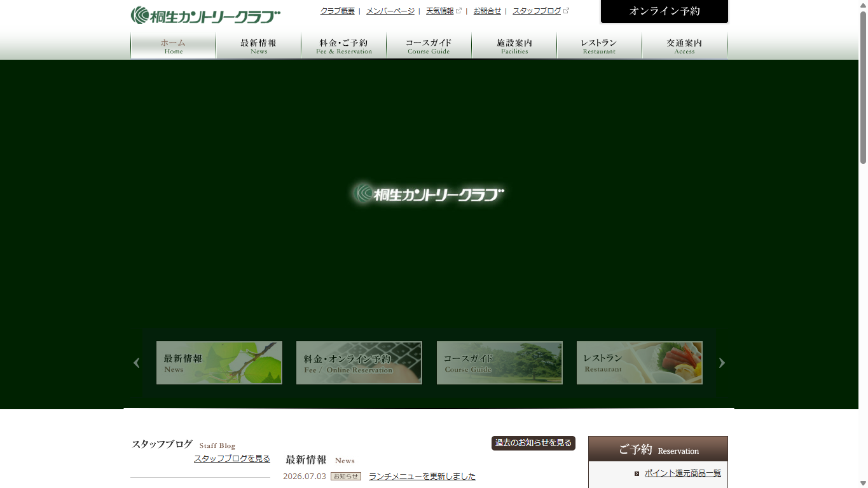
Task: Open the スタッフブログを見る link
Action: click(232, 458)
